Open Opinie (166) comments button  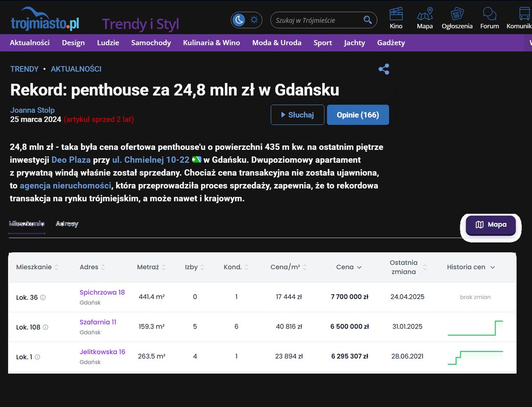(x=358, y=115)
